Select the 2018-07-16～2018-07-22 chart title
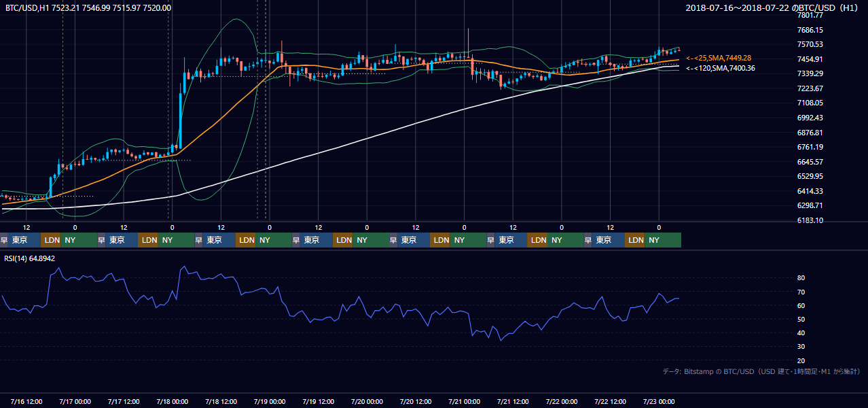 pos(773,8)
